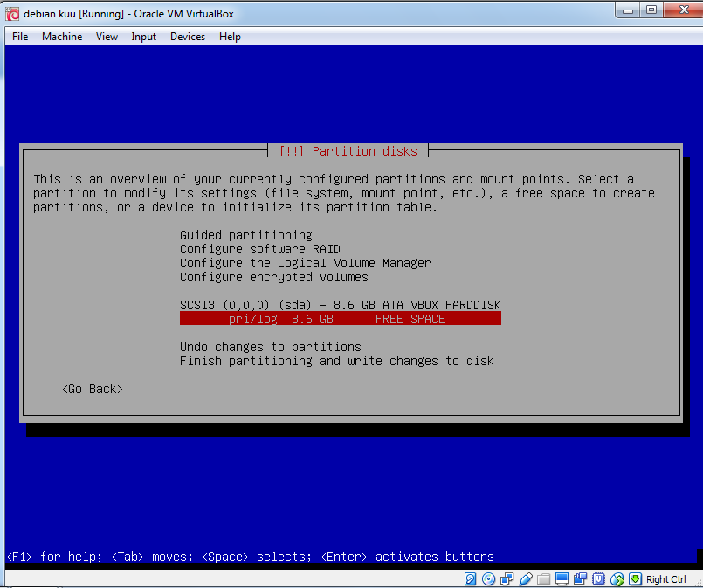This screenshot has width=703, height=588.
Task: Click the keyboard capture green arrow icon
Action: tap(635, 579)
